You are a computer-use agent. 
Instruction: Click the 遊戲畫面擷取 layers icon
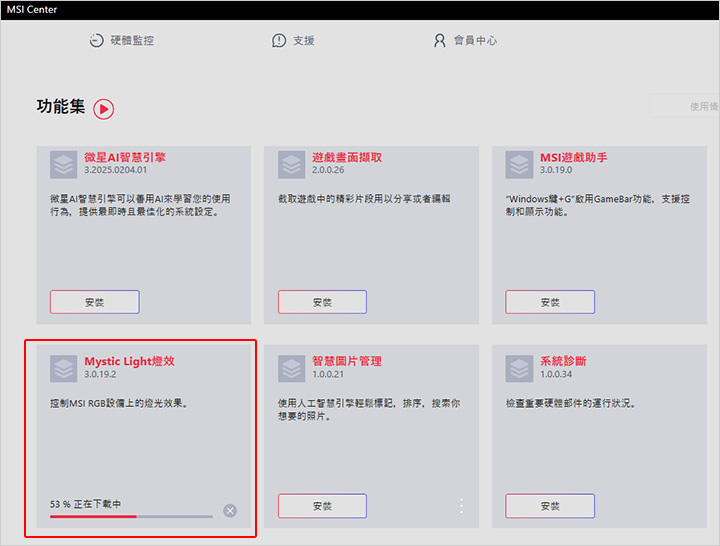292,164
